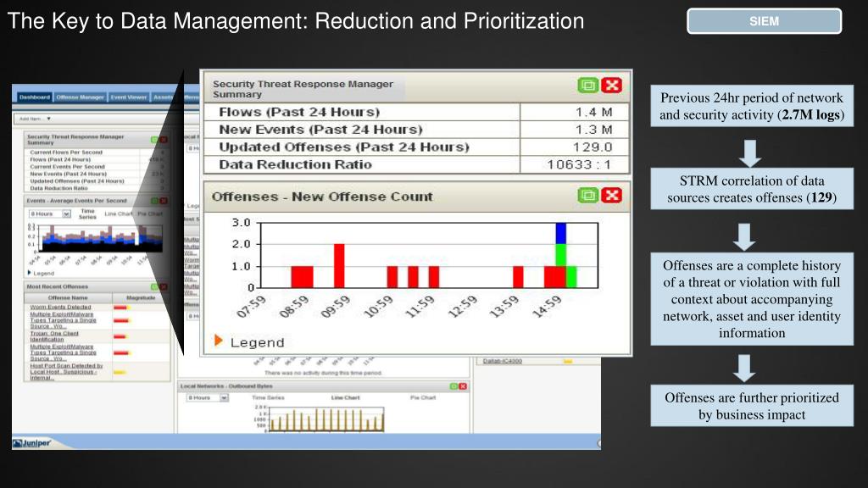Sort by the Magnitude column header
The width and height of the screenshot is (868, 488).
click(141, 297)
